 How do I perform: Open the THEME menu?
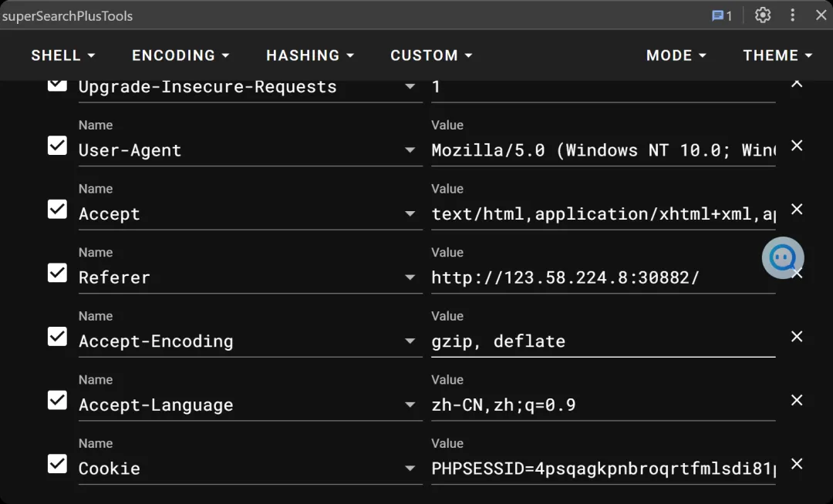tap(777, 55)
